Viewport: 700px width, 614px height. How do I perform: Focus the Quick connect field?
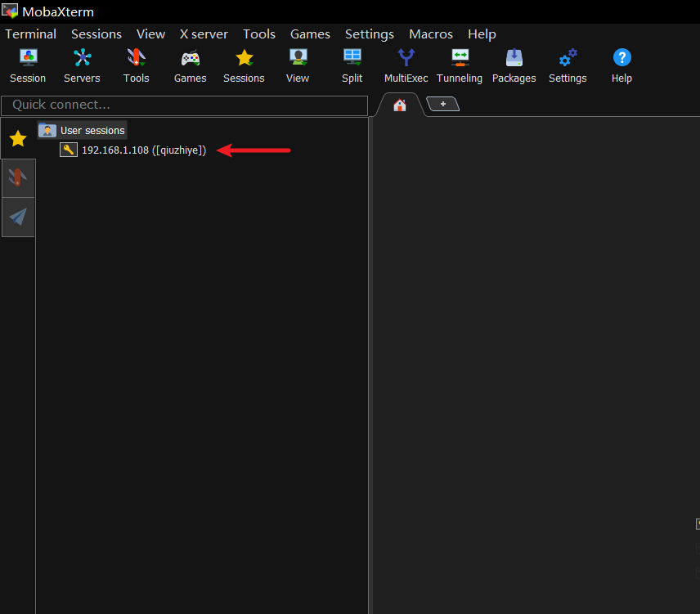click(184, 105)
